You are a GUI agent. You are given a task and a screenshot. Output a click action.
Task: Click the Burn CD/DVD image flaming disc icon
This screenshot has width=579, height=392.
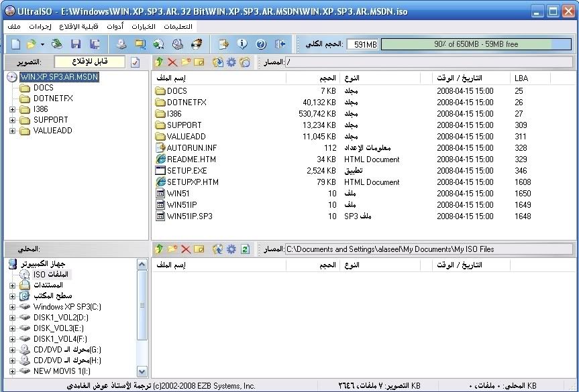(197, 44)
